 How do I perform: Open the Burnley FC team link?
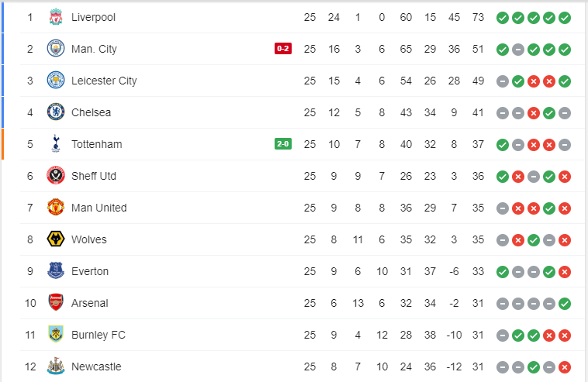coord(98,335)
